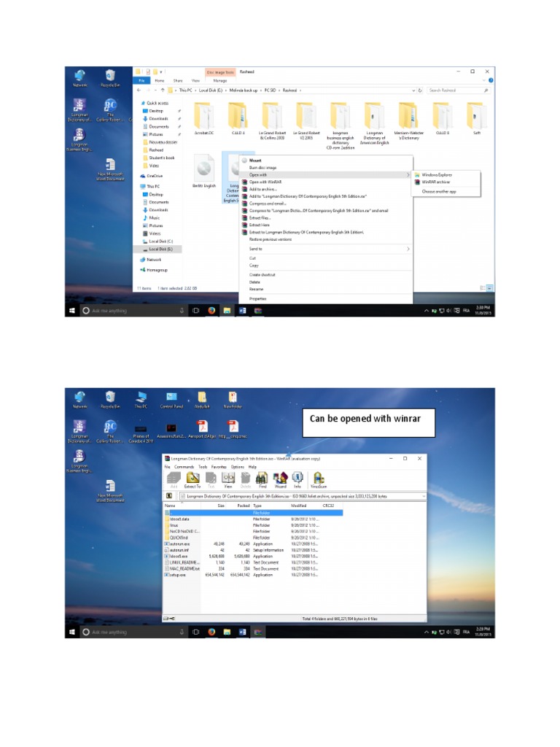This screenshot has height=747, width=560.
Task: Click the Explorer back arrow
Action: [139, 90]
